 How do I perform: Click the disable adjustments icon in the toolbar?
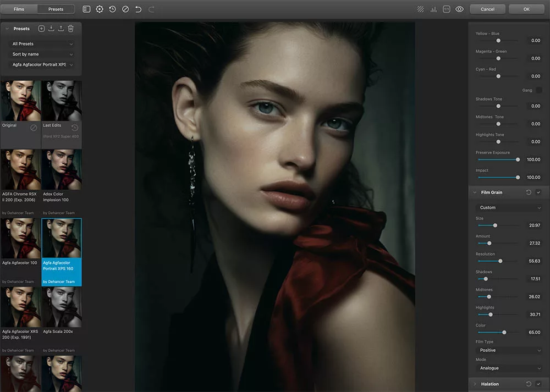[x=125, y=9]
